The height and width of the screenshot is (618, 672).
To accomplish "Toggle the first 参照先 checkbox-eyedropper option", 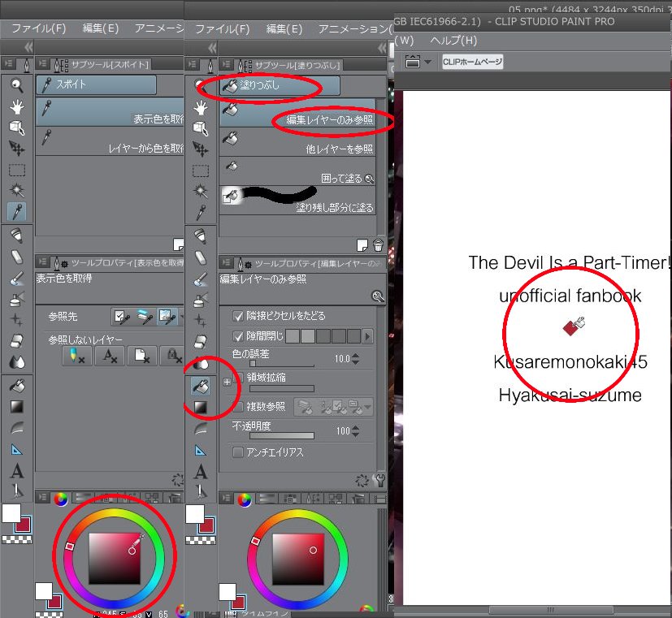I will click(x=122, y=317).
